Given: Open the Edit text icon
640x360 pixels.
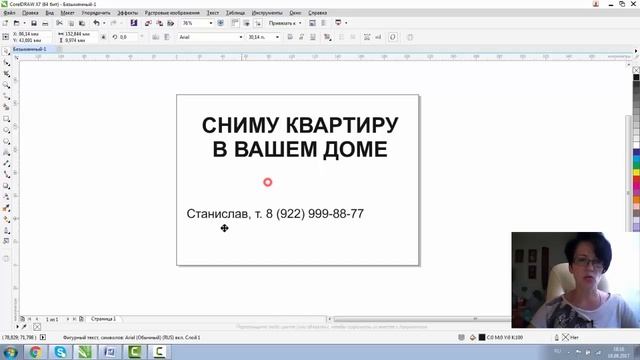Looking at the screenshot, I should coord(378,37).
